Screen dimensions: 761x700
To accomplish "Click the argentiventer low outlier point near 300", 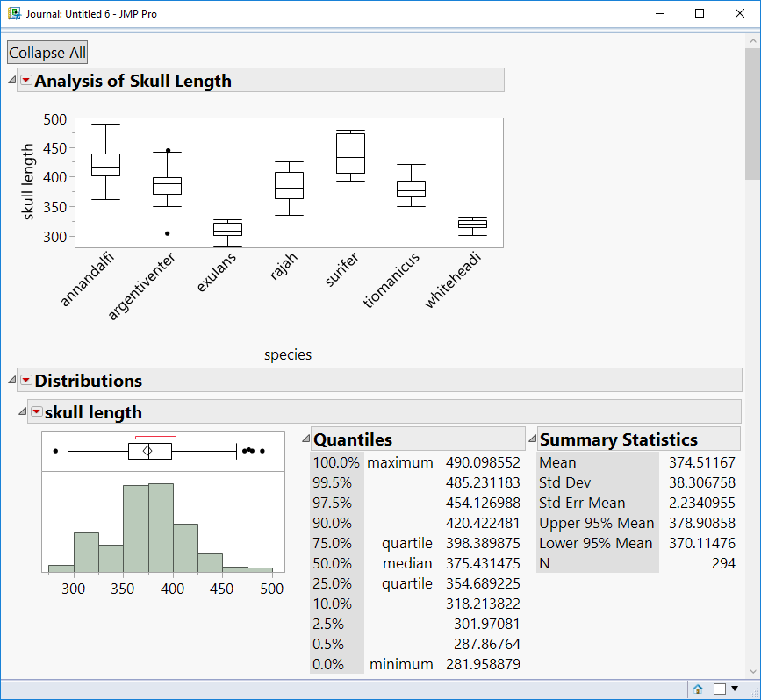I will [x=168, y=233].
